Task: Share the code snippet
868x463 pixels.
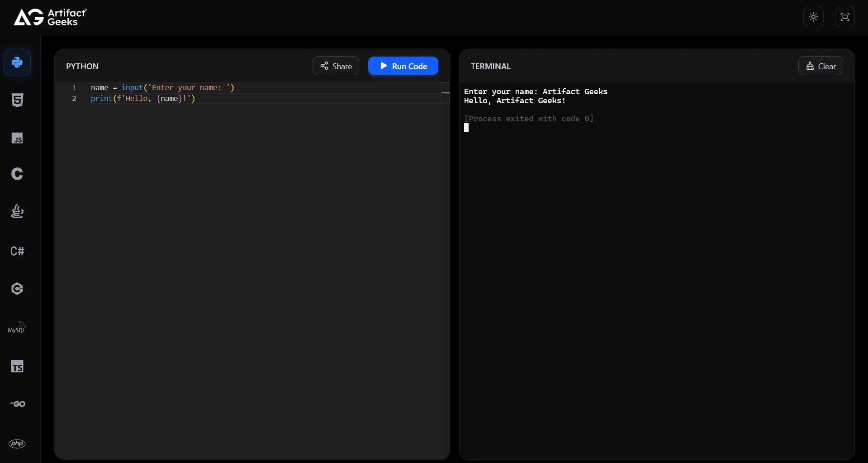Action: 335,66
